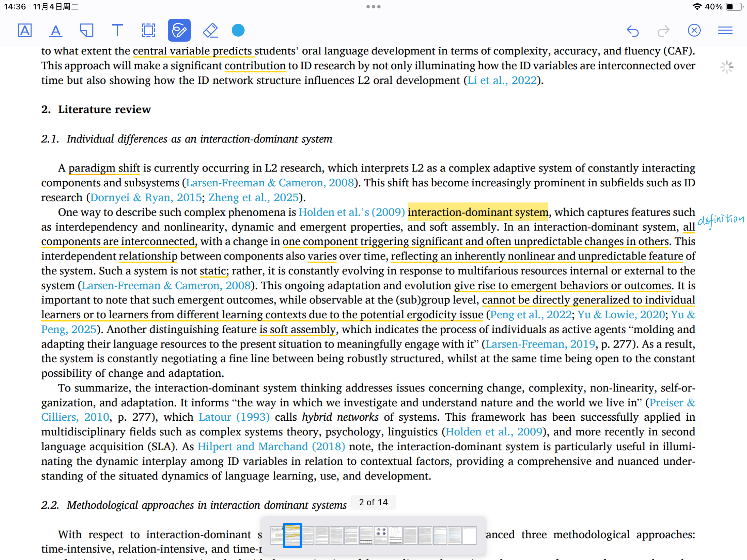Select the underline annotation tool
This screenshot has width=747, height=560.
point(56,30)
